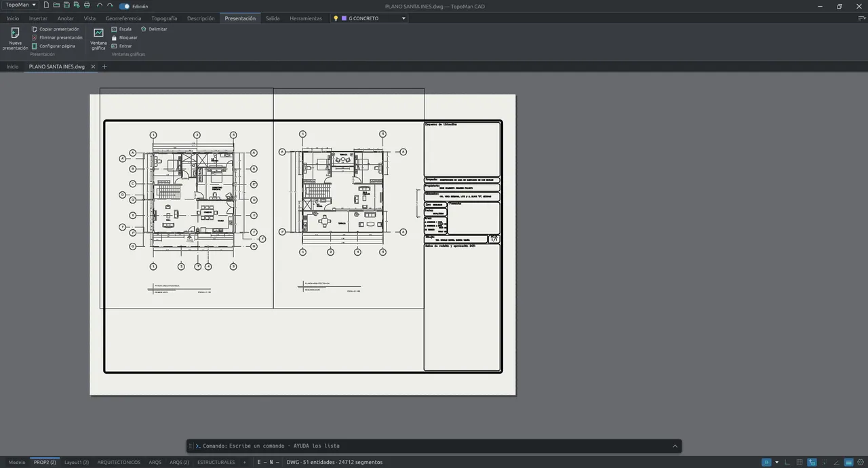Toggle lineweight display in status bar
Screen dimensions: 868x468
coord(848,462)
